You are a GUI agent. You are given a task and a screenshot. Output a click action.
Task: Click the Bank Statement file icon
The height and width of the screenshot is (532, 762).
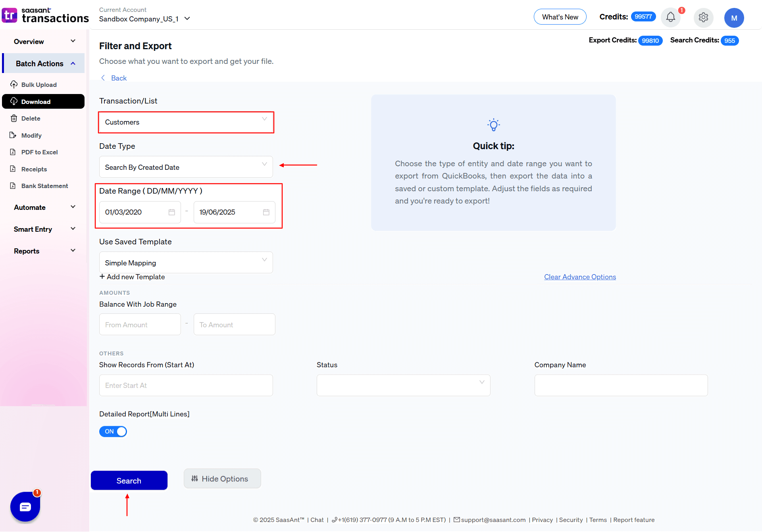coord(13,186)
